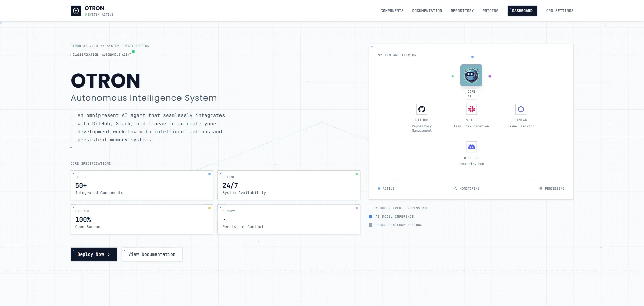
Task: Select the Slack integration icon
Action: (x=471, y=109)
